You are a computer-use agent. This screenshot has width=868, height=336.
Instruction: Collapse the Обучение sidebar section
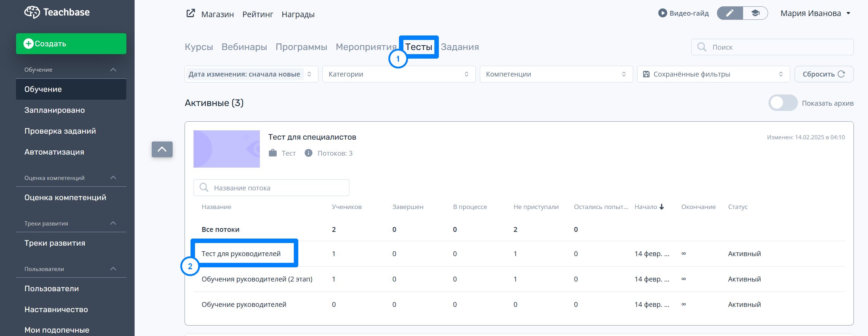(113, 70)
